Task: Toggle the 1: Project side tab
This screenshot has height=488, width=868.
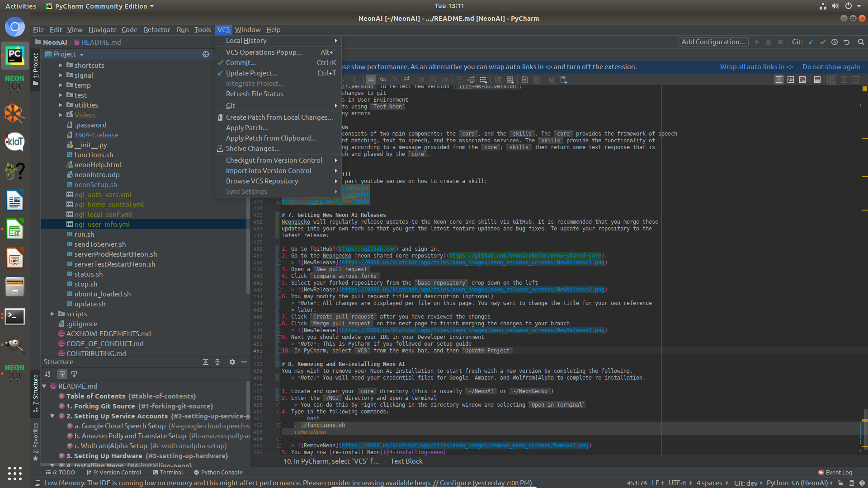Action: pyautogui.click(x=36, y=70)
